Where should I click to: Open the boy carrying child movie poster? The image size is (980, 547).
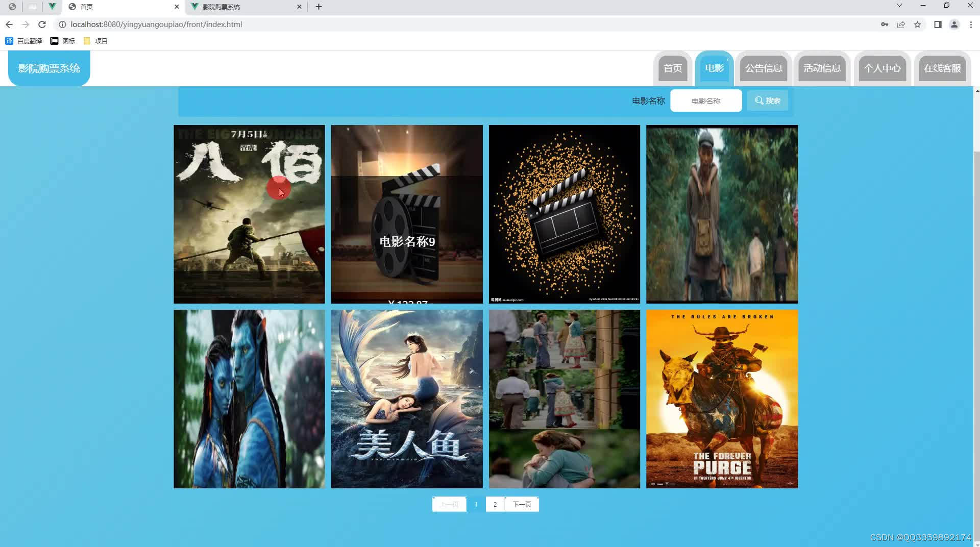click(x=722, y=214)
